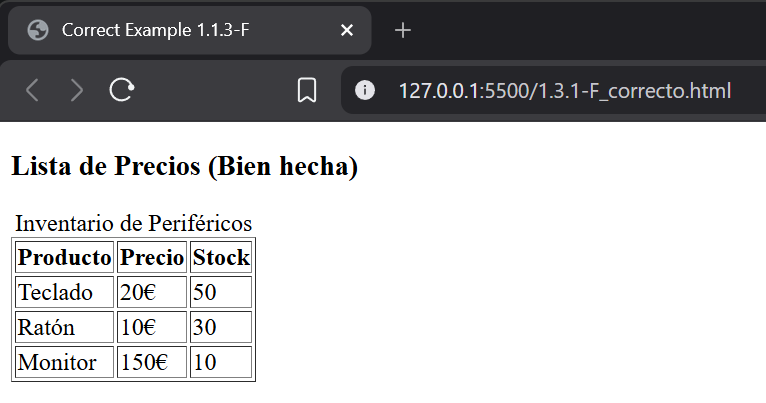The image size is (766, 403).
Task: Click the back navigation arrow
Action: [32, 91]
